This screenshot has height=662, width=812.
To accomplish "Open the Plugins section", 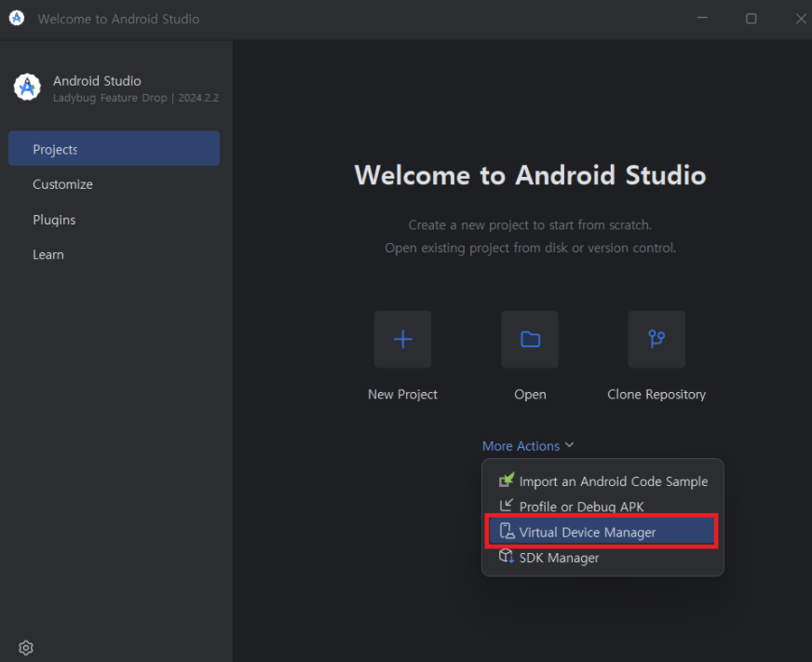I will click(x=114, y=220).
